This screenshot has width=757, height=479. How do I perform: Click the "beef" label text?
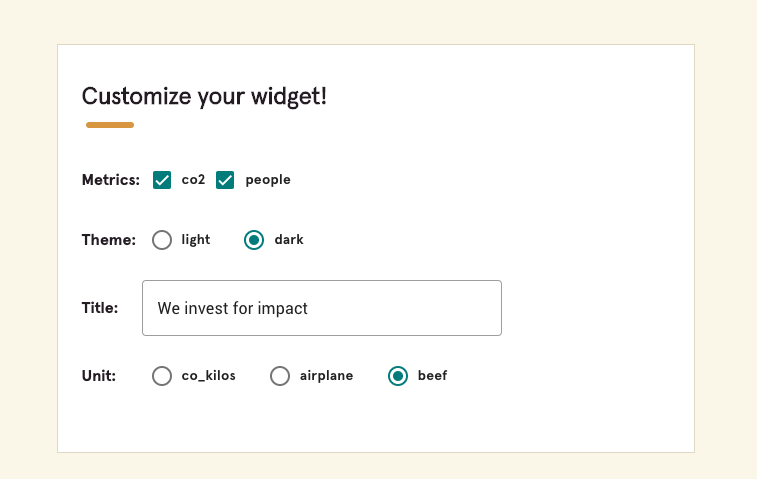pos(432,376)
